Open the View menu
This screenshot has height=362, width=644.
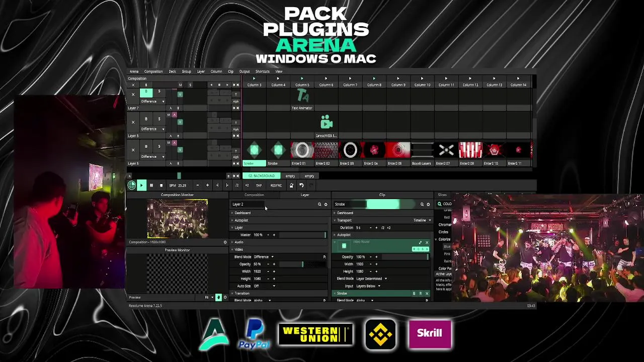279,71
